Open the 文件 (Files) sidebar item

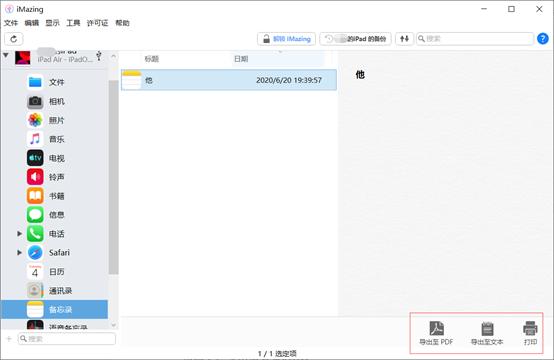(x=55, y=82)
